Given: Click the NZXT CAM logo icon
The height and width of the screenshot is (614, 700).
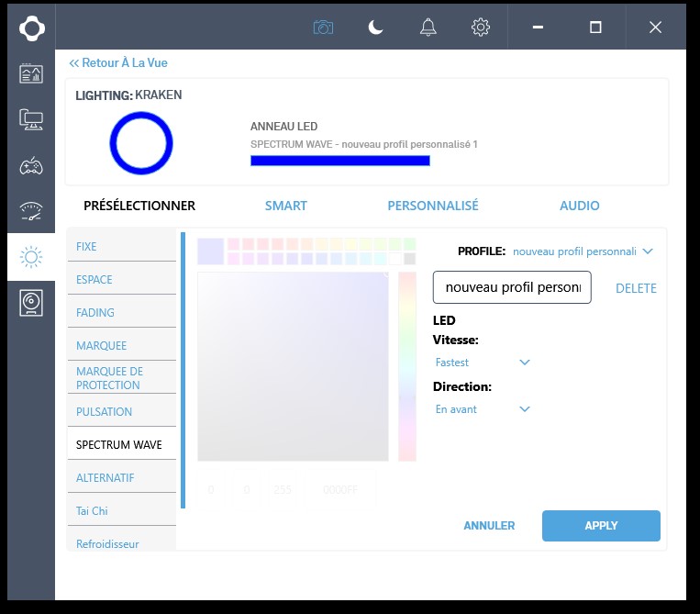Looking at the screenshot, I should (x=32, y=28).
